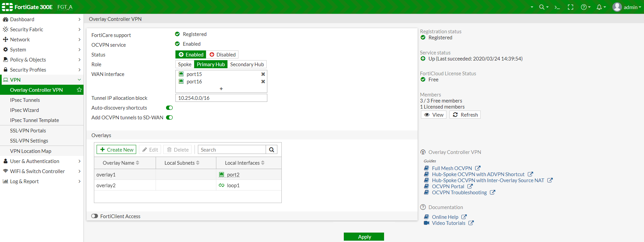The height and width of the screenshot is (242, 644).
Task: Click the search magnifier button in Overlays
Action: [x=272, y=150]
